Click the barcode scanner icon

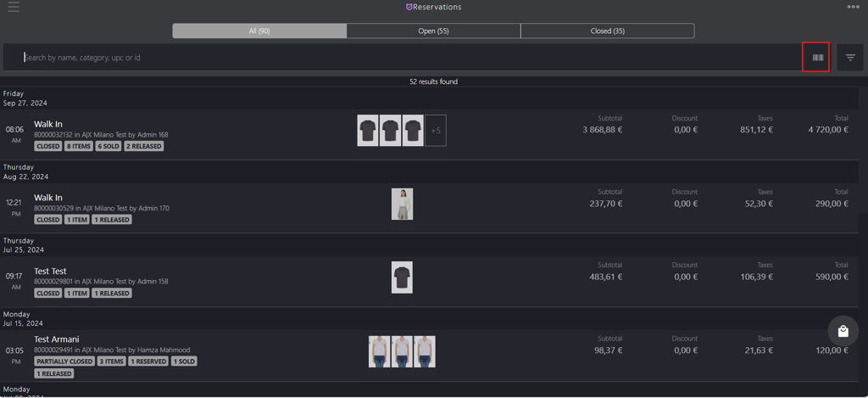[x=818, y=58]
